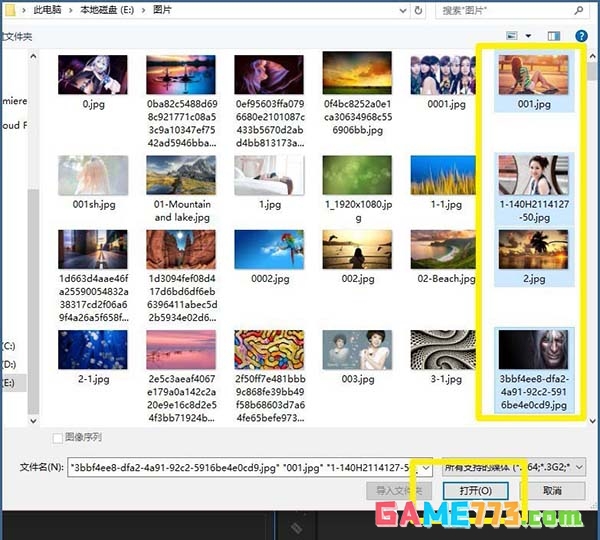Select the 2.jpg thumbnail
This screenshot has width=600, height=540.
click(x=533, y=250)
